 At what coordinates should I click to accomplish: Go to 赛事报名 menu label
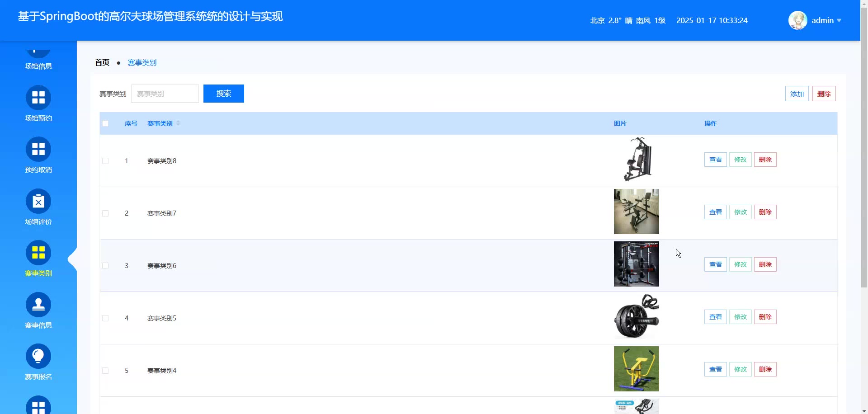click(38, 376)
